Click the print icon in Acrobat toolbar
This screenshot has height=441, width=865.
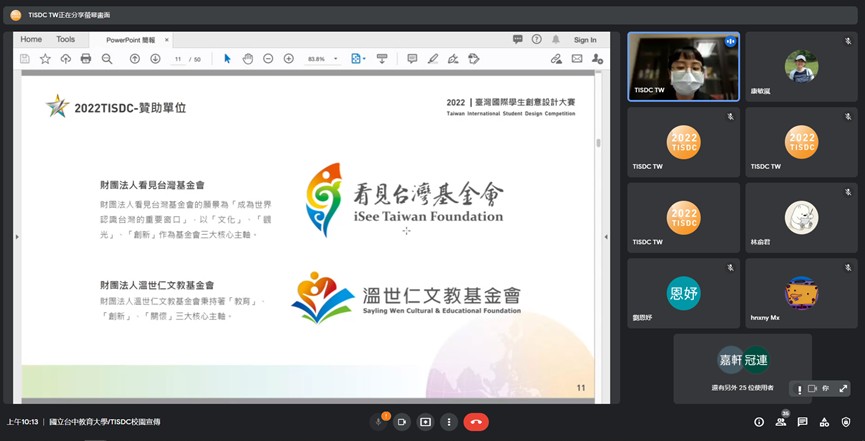[86, 59]
